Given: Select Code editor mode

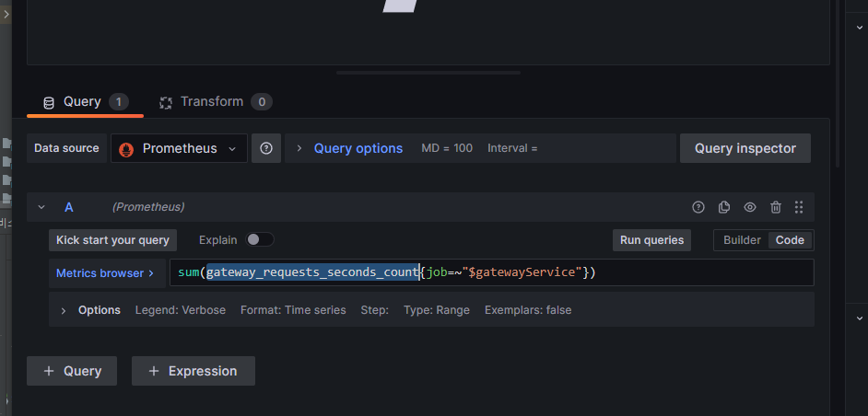Looking at the screenshot, I should coord(790,240).
